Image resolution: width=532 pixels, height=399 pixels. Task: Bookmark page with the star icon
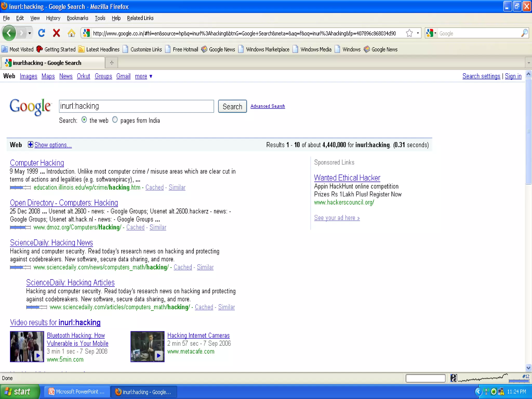409,33
